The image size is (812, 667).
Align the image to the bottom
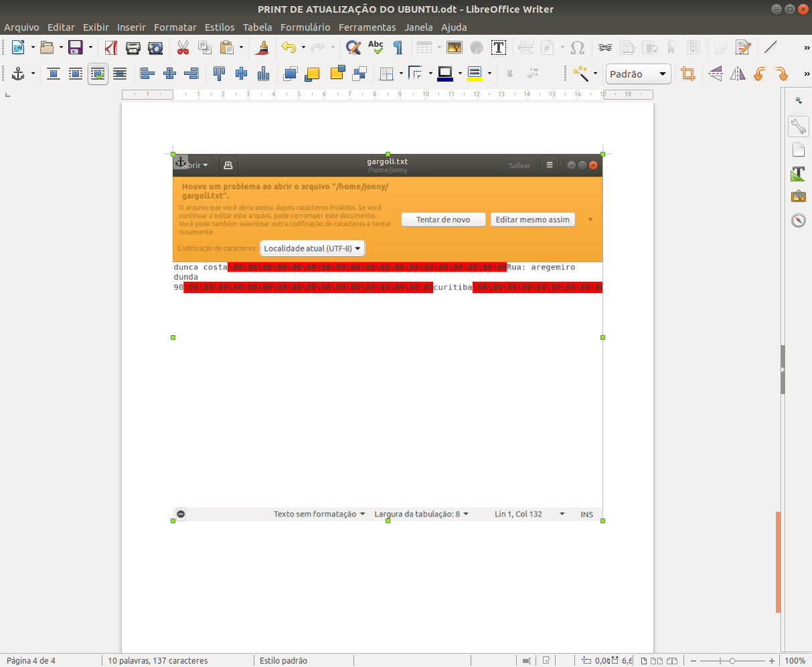pyautogui.click(x=263, y=74)
